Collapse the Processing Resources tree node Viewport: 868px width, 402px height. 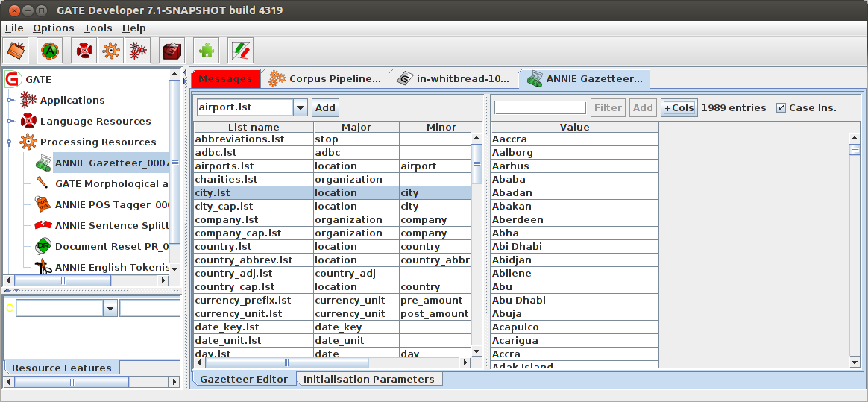pyautogui.click(x=10, y=142)
